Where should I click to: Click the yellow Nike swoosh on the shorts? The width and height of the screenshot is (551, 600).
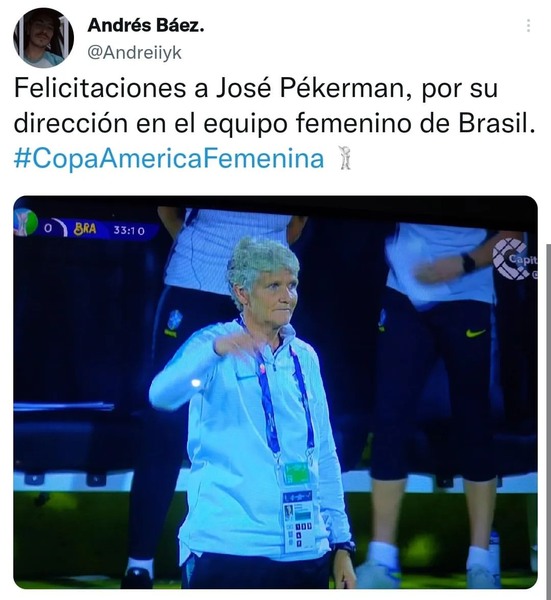tap(476, 333)
